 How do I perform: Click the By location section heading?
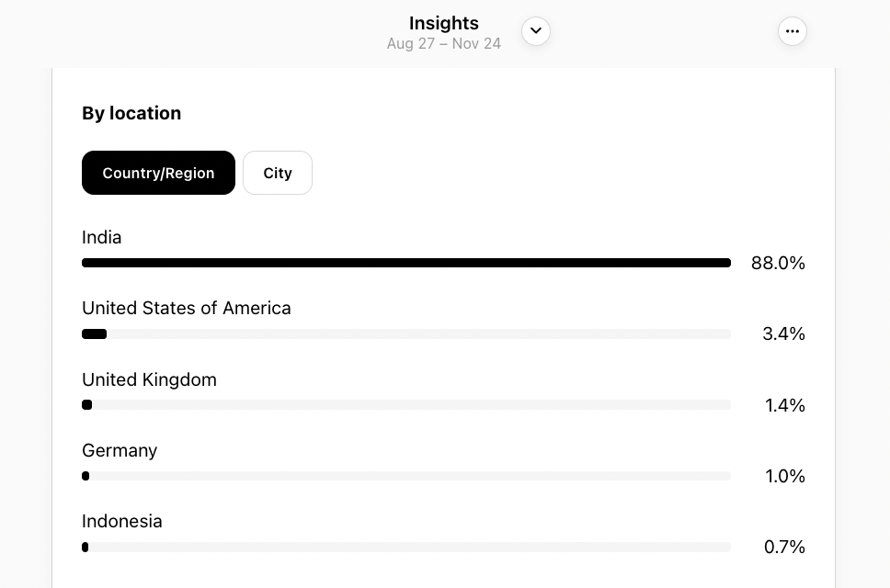pyautogui.click(x=131, y=113)
